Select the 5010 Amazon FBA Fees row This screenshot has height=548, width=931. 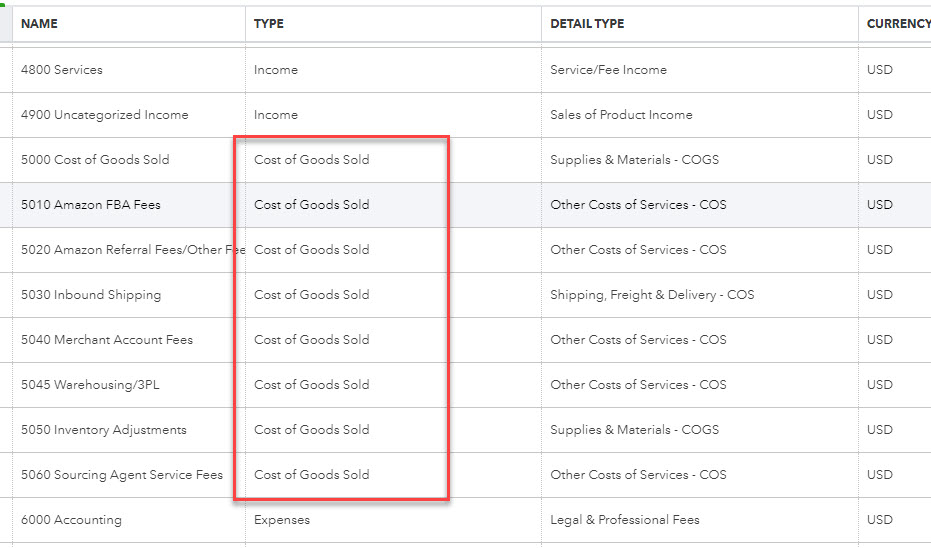click(91, 205)
